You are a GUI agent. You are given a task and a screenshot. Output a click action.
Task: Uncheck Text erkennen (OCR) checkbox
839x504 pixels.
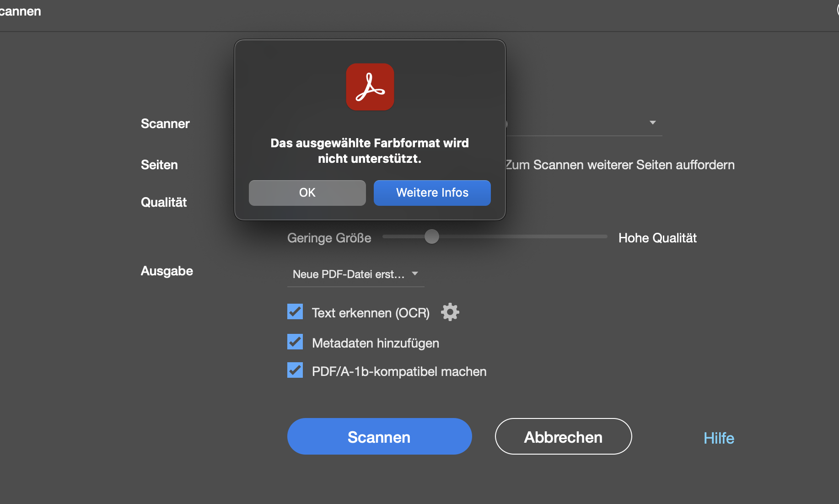pyautogui.click(x=295, y=312)
